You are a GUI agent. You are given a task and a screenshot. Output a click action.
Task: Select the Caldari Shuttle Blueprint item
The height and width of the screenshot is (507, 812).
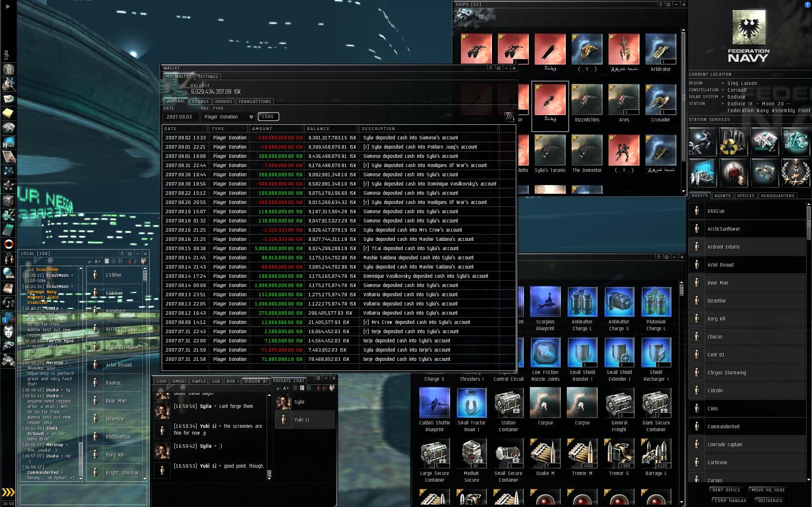(x=435, y=410)
